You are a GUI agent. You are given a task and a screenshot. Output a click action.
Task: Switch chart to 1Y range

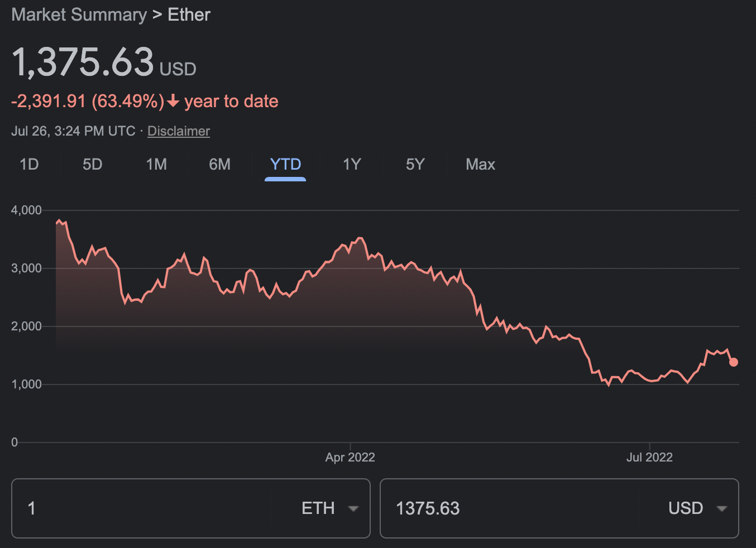[x=352, y=164]
